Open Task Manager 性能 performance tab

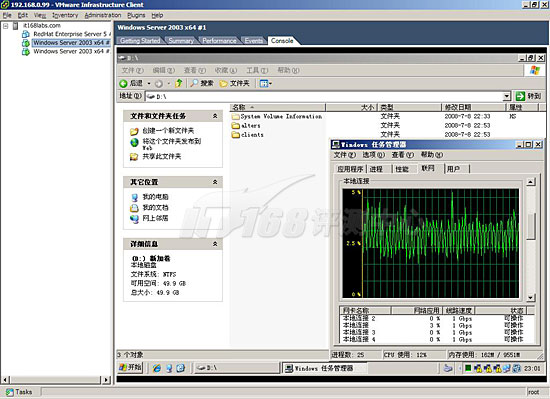(x=402, y=169)
